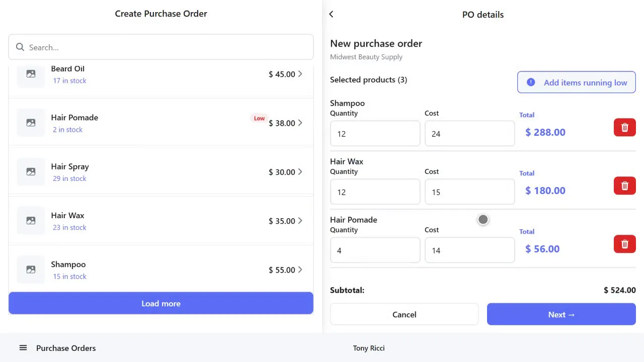644x362 pixels.
Task: Click the Low stock badge on Hair Pomade
Action: [259, 118]
